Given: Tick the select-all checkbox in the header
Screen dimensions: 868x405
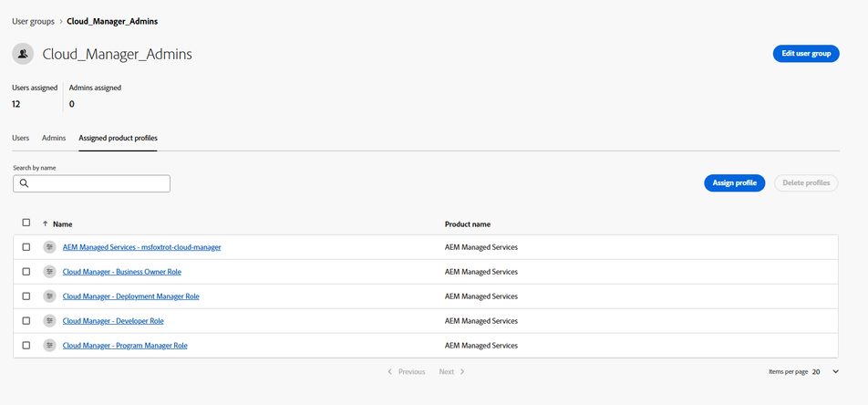Looking at the screenshot, I should click(x=26, y=223).
